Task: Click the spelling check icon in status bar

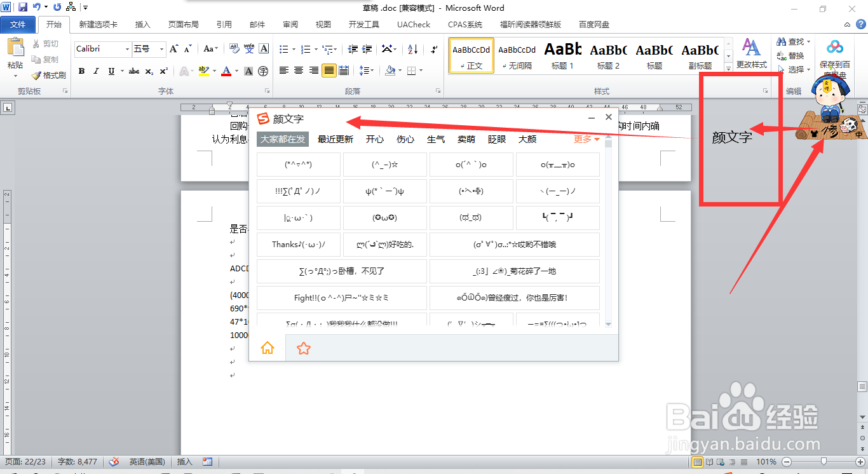Action: 114,462
